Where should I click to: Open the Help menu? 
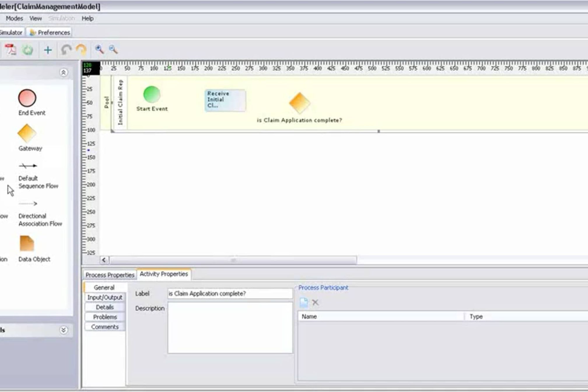click(87, 18)
